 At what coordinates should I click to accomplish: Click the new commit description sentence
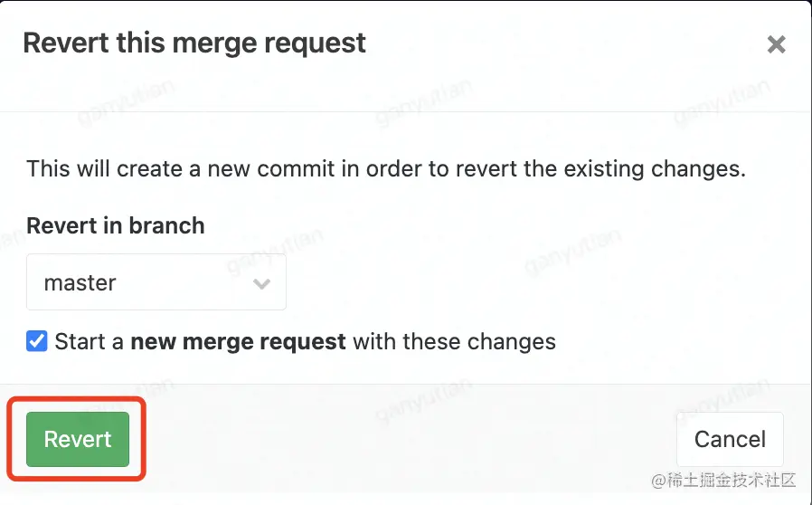point(386,169)
